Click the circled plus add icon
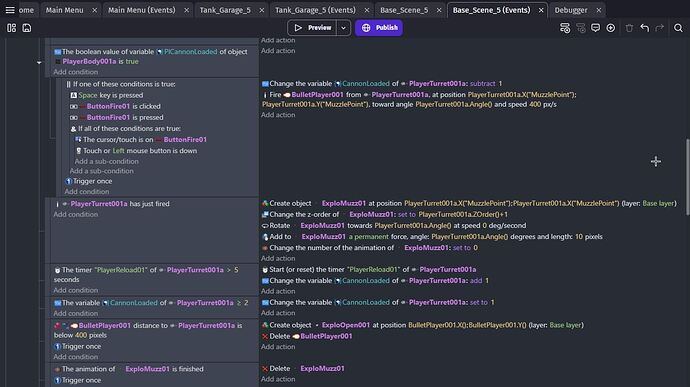 (611, 28)
